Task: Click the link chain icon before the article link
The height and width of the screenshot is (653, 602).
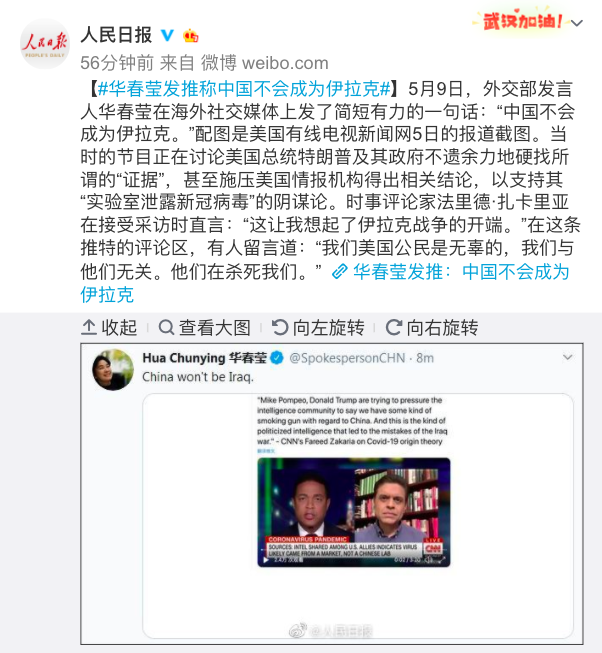Action: pos(340,272)
